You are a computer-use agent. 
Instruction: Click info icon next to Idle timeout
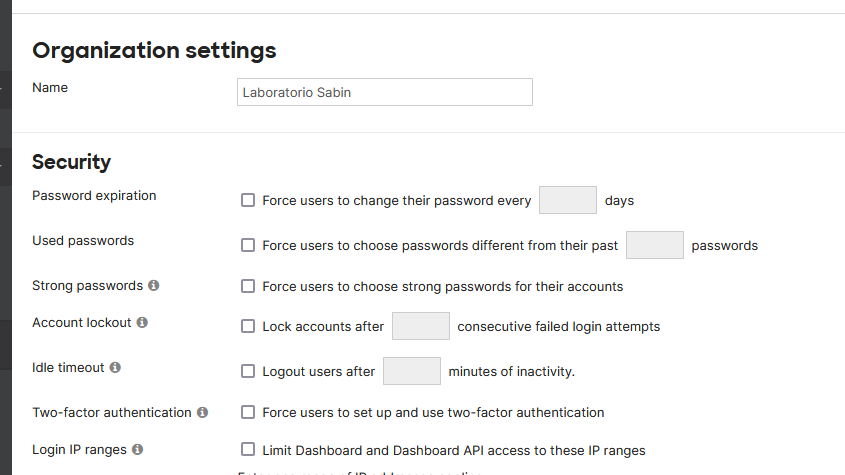[115, 368]
